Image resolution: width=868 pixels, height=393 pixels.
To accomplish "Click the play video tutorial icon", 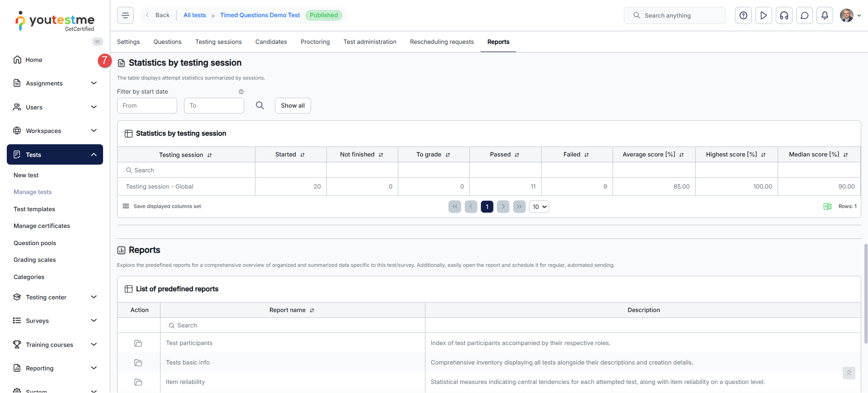I will click(x=764, y=15).
